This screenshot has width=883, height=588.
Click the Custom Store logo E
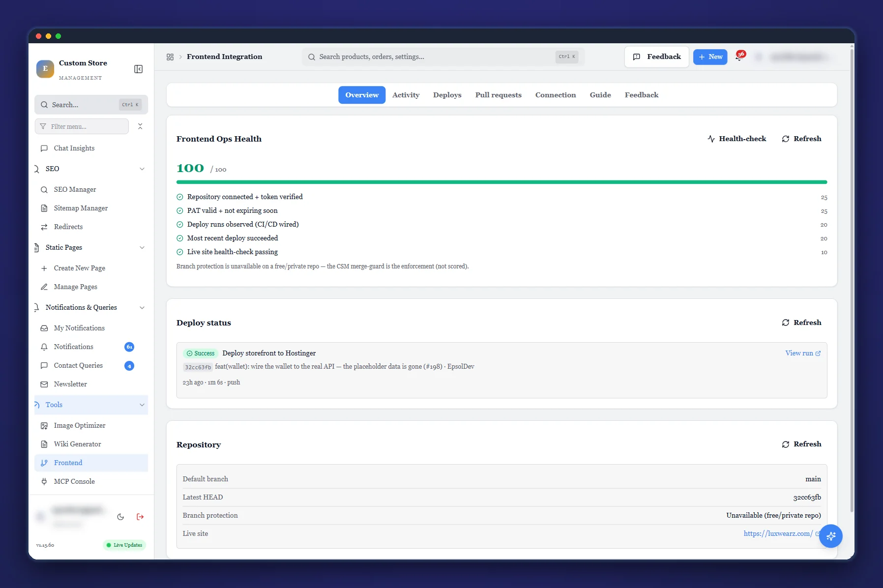[x=45, y=69]
